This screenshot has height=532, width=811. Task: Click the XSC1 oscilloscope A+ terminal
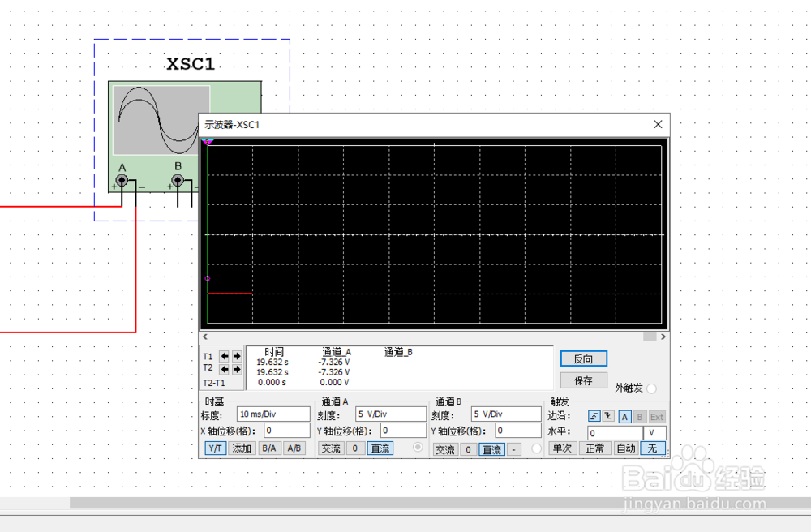pos(122,180)
